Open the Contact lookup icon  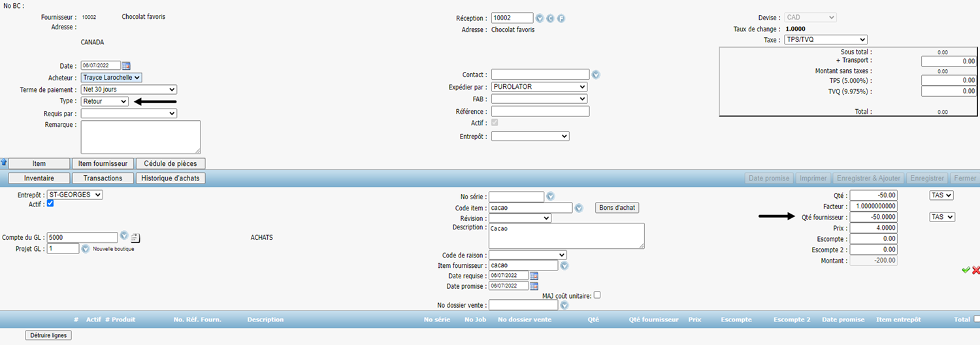[x=595, y=75]
